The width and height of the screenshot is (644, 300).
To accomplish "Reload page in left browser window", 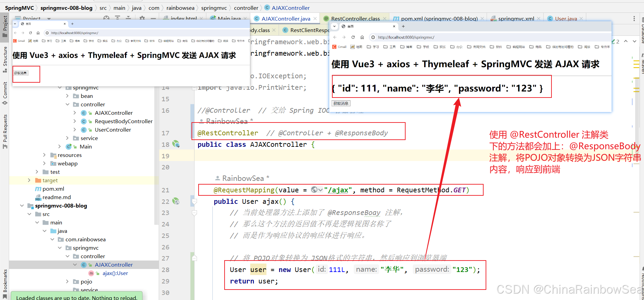I will 30,33.
